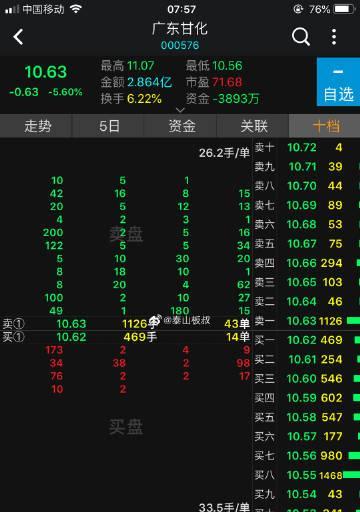Image resolution: width=360 pixels, height=512 pixels.
Task: Tap the 买八 10.55 volume bar
Action: click(351, 474)
